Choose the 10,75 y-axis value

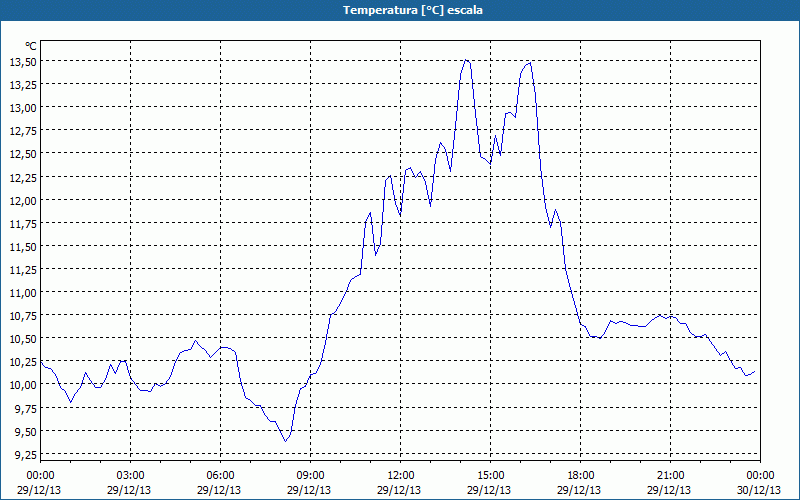(23, 316)
